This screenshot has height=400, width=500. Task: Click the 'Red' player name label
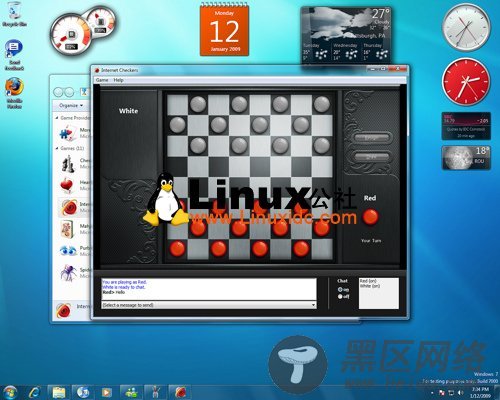point(370,198)
